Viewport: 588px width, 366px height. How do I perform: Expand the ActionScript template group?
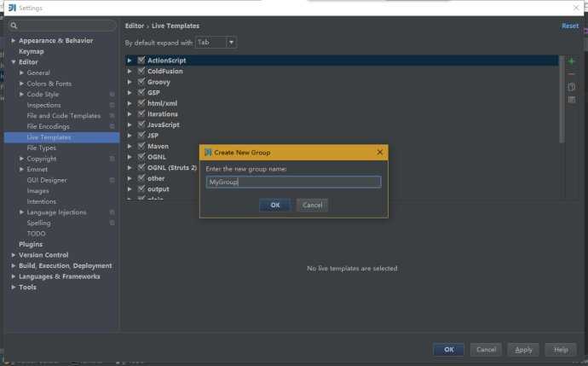130,61
